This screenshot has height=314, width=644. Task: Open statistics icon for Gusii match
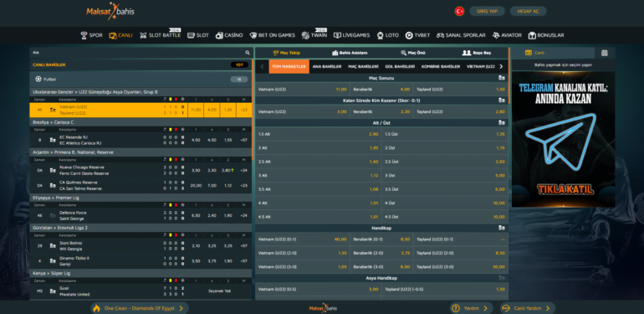coord(53,291)
